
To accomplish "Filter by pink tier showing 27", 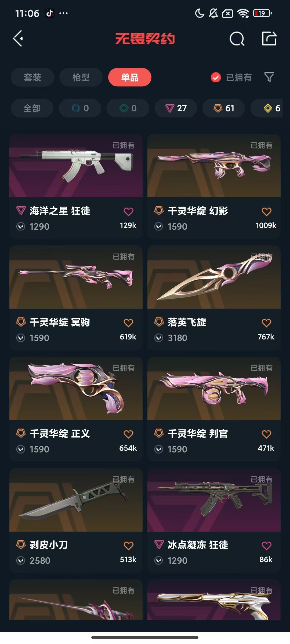I will pyautogui.click(x=176, y=108).
